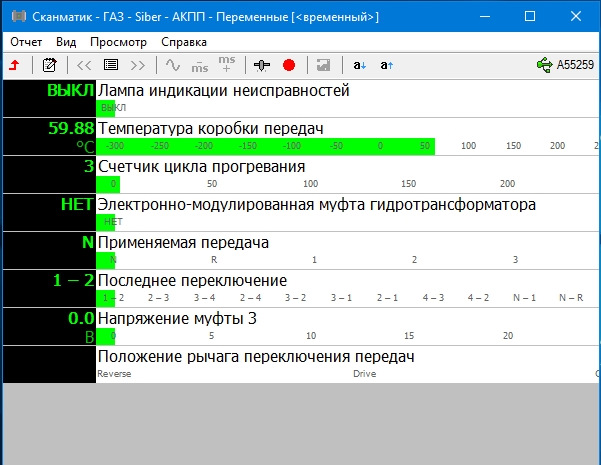Click 150 on the temperature scale

tap(513, 146)
